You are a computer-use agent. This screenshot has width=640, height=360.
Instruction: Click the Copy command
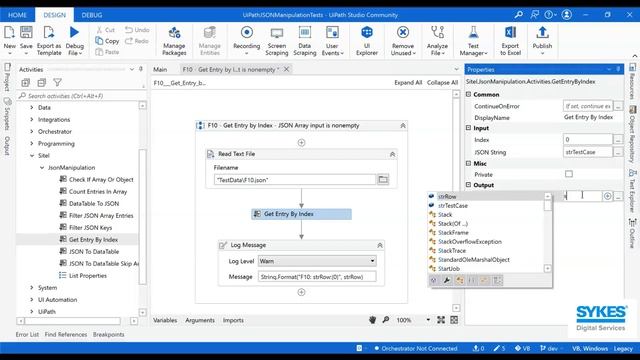pos(107,41)
